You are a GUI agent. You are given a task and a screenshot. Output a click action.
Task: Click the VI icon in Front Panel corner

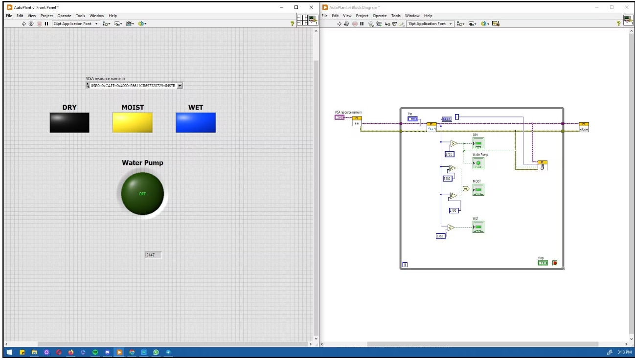pos(313,20)
